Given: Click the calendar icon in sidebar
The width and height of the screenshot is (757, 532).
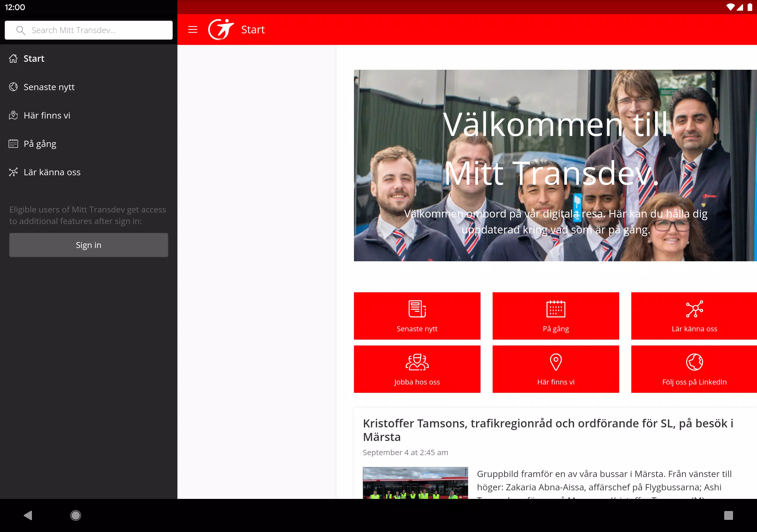Looking at the screenshot, I should point(13,143).
